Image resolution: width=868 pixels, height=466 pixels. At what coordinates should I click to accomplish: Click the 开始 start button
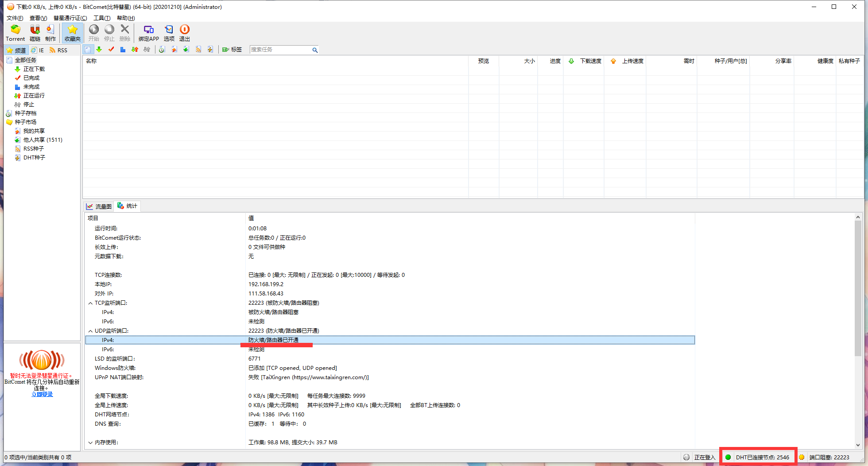(94, 33)
